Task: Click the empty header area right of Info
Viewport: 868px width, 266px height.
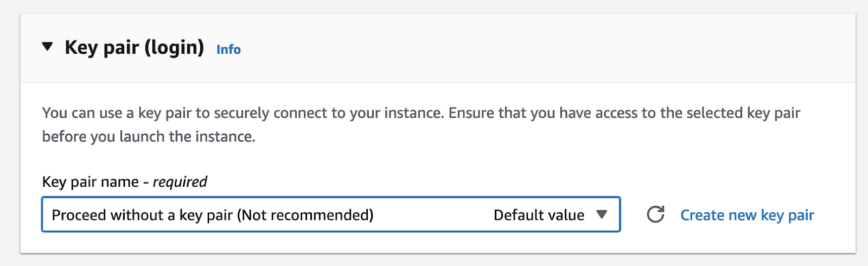Action: pos(542,49)
